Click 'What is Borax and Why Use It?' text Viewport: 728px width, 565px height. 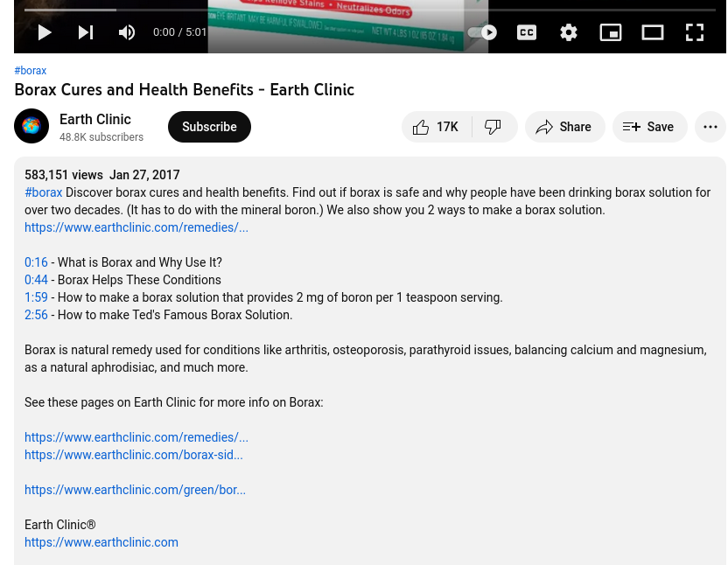point(140,262)
